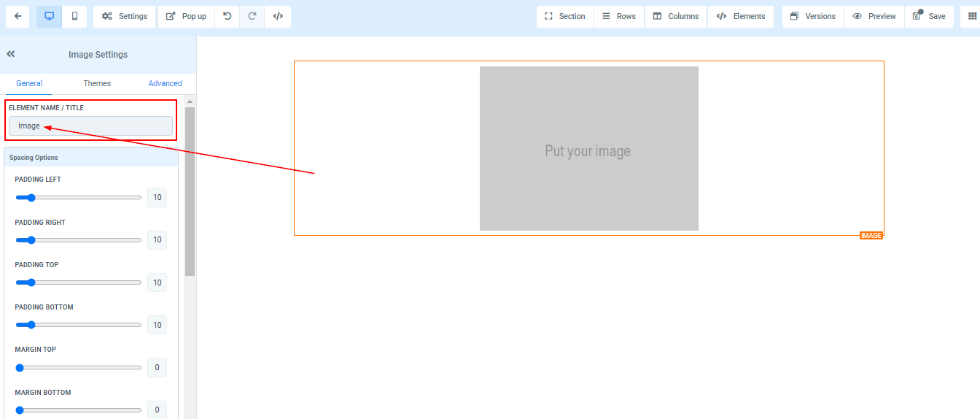Open the code editor icon
This screenshot has width=980, height=419.
coord(278,16)
